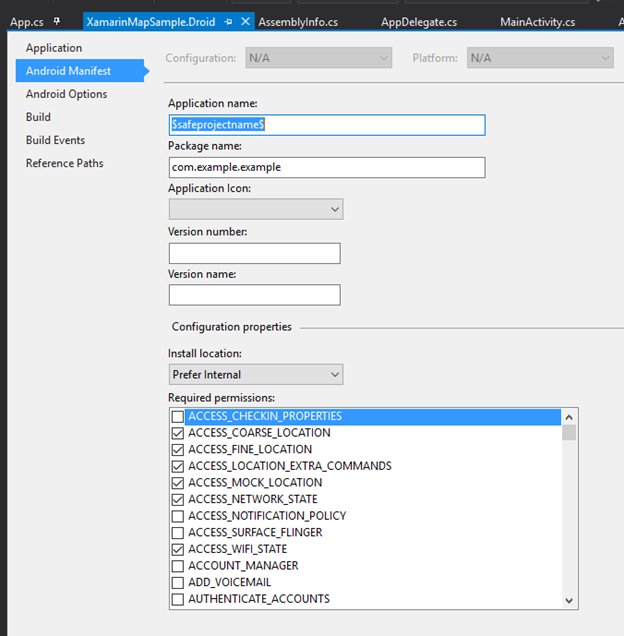Expand the Install location dropdown
The height and width of the screenshot is (636, 624).
(256, 374)
